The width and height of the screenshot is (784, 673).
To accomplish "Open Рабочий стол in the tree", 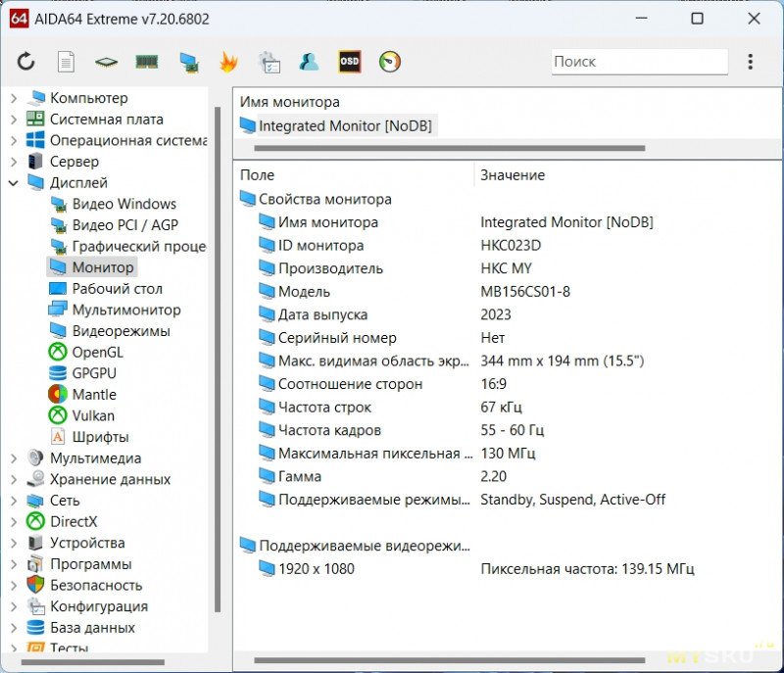I will [x=106, y=289].
